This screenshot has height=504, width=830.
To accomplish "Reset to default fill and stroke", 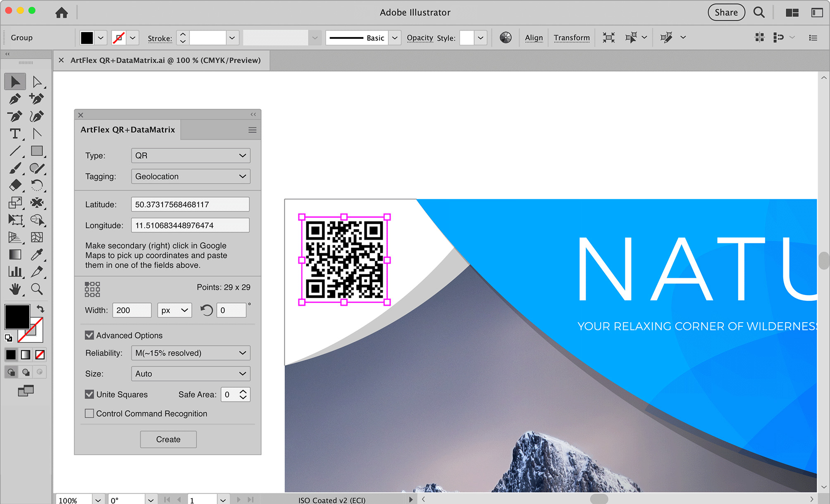I will point(8,338).
